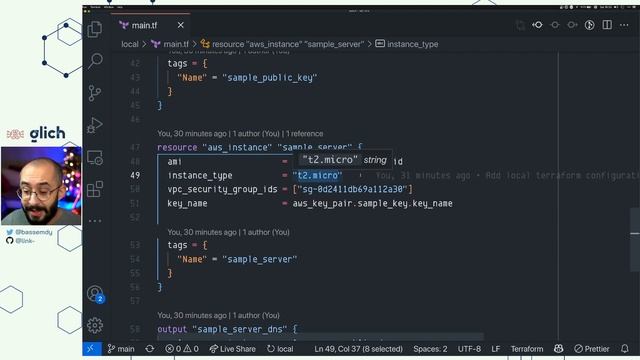
Task: Open the Accounts menu with badge
Action: 96,293
